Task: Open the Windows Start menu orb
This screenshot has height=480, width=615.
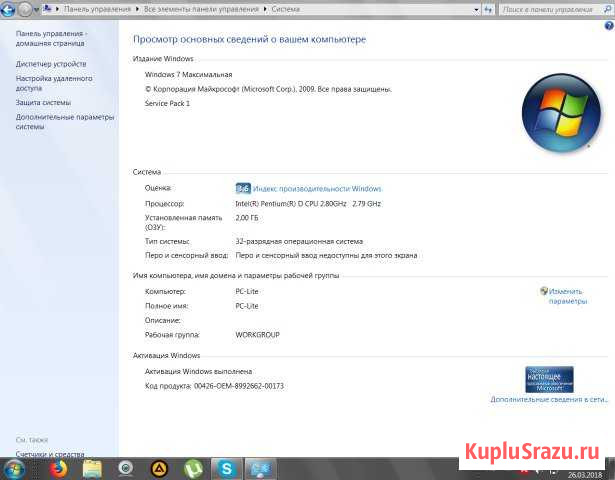Action: 13,469
